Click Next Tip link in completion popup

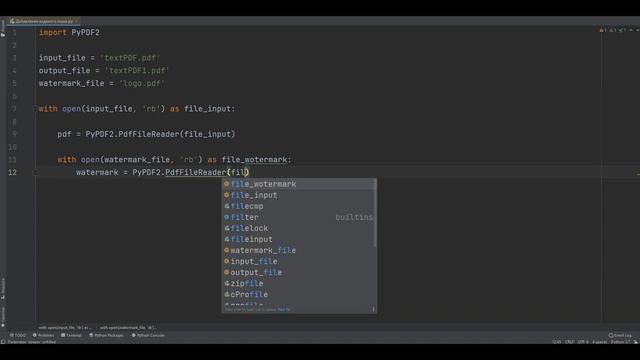(284, 309)
